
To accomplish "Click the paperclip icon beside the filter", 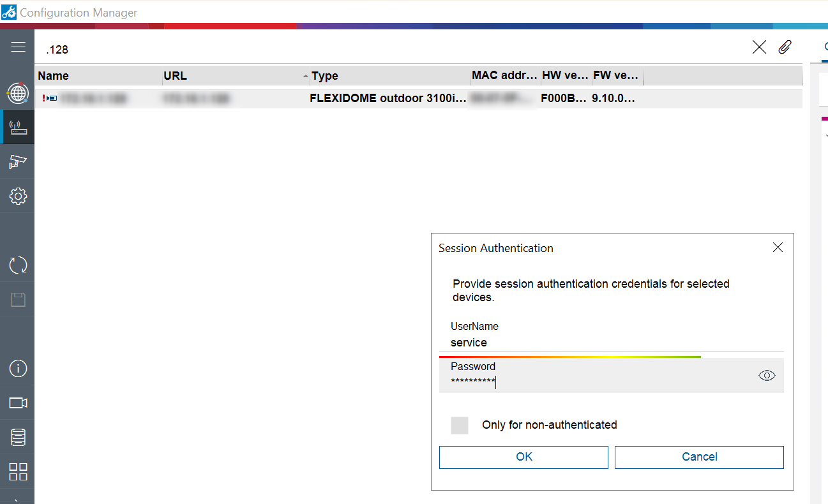I will 785,47.
